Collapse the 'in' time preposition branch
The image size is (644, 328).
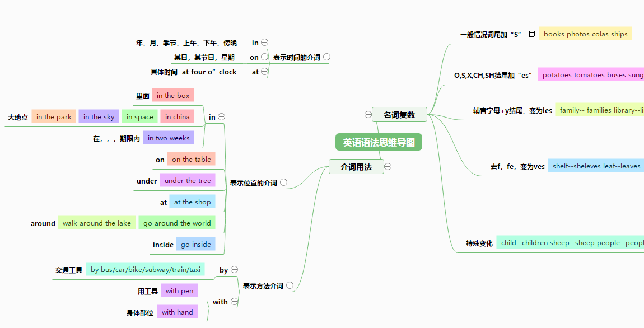point(265,43)
